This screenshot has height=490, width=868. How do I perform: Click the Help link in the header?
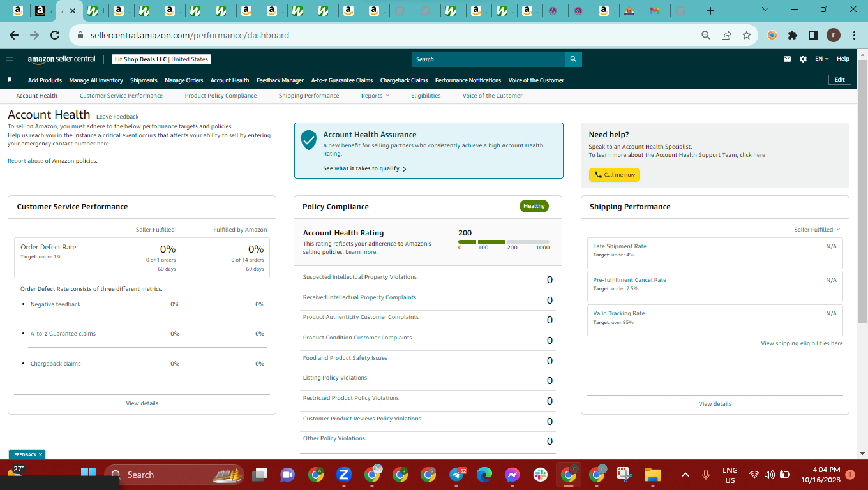click(x=843, y=59)
